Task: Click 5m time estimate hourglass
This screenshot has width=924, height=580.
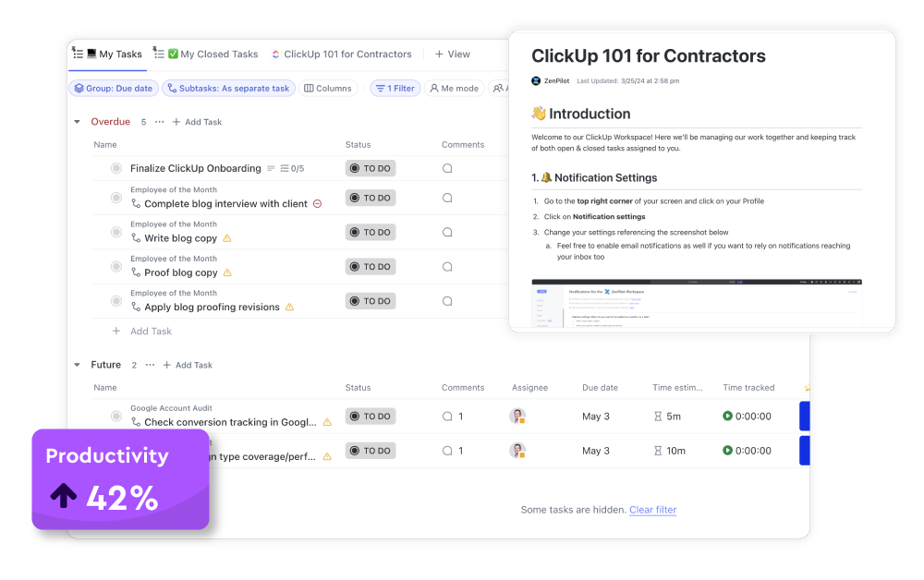Action: [x=658, y=417]
